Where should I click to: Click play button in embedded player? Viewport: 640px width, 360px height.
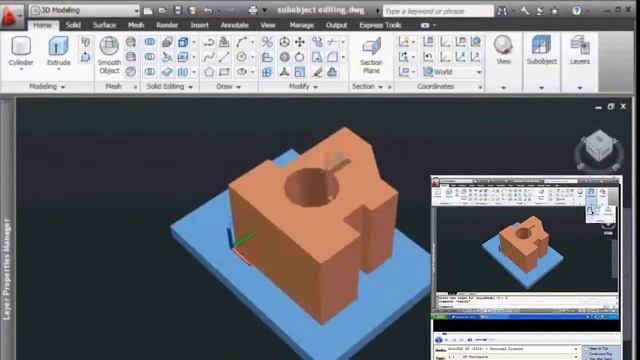point(438,340)
